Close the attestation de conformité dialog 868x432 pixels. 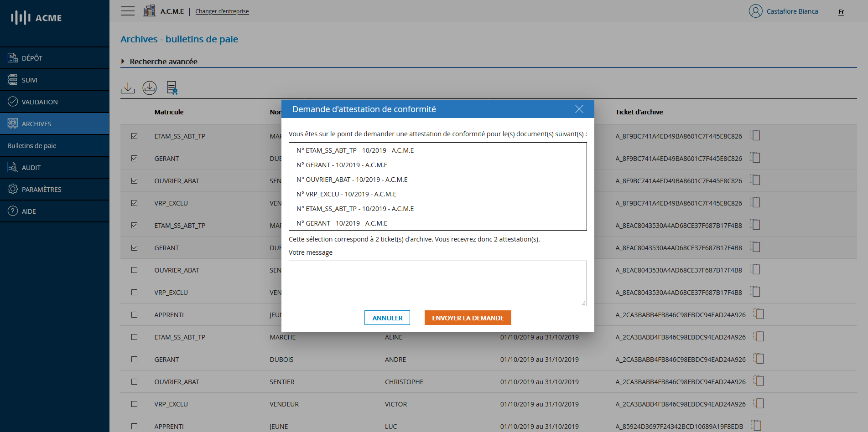[x=579, y=109]
